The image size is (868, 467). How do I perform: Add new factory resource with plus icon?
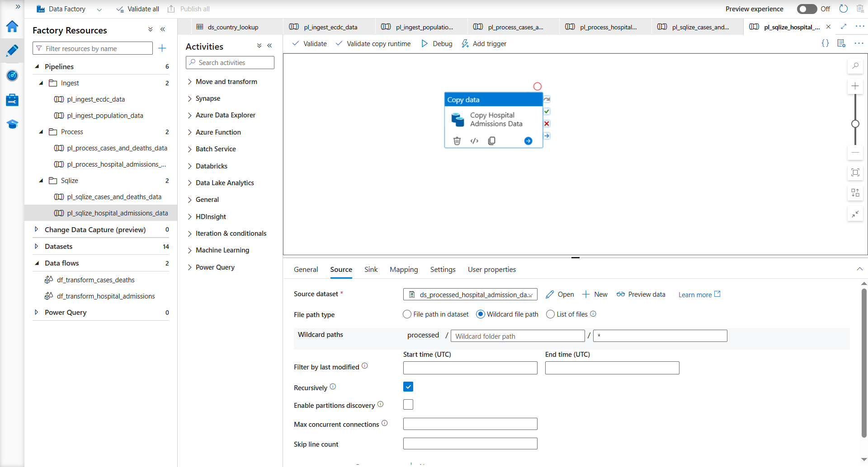tap(162, 48)
